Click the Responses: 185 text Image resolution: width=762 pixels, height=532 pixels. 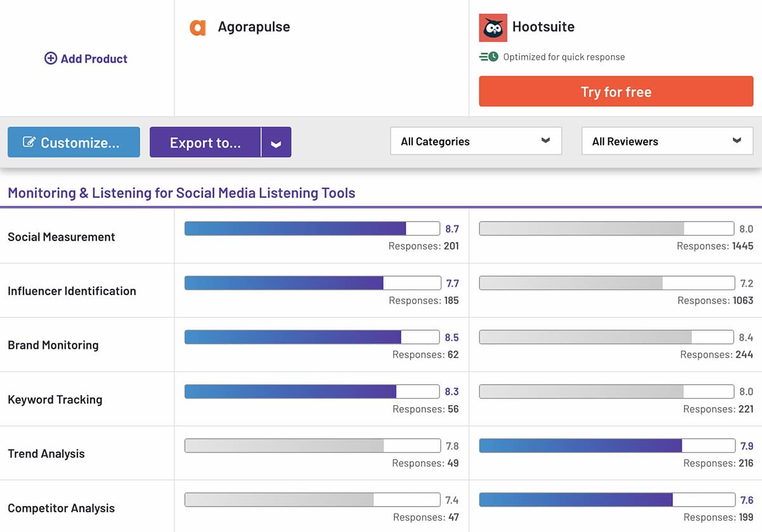click(424, 300)
